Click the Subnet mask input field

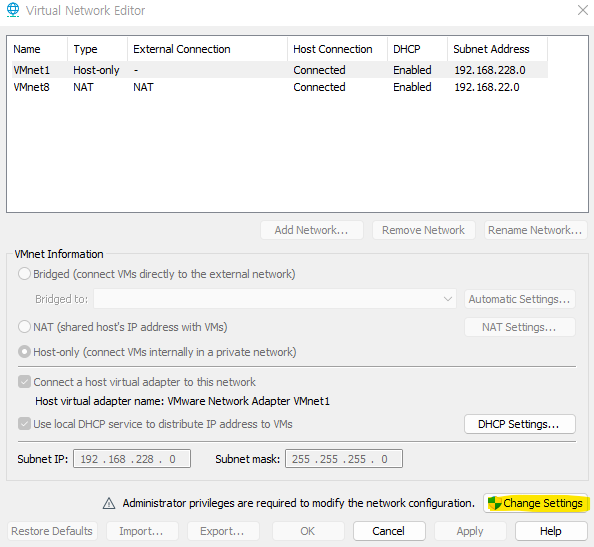click(x=344, y=459)
